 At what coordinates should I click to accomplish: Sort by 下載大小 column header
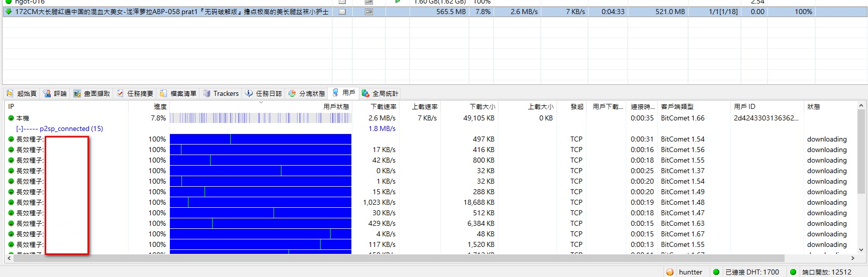469,106
